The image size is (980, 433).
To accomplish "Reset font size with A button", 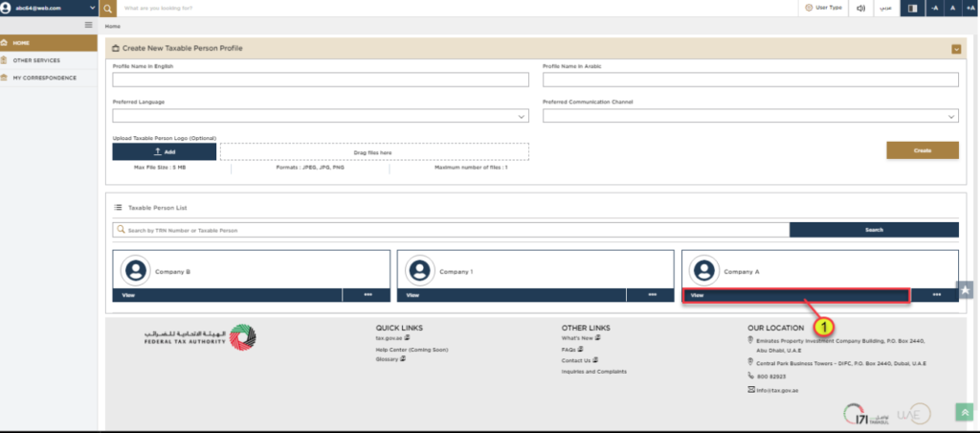I will 952,8.
